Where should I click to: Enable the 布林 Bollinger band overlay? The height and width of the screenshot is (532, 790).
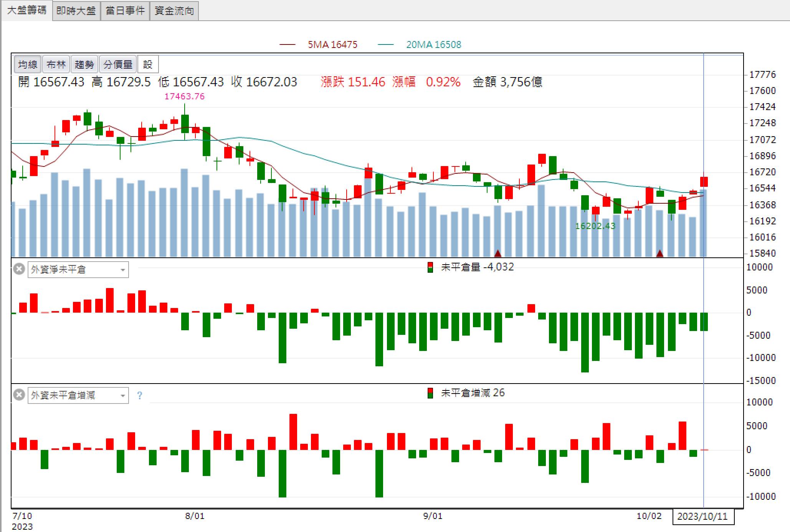[56, 64]
